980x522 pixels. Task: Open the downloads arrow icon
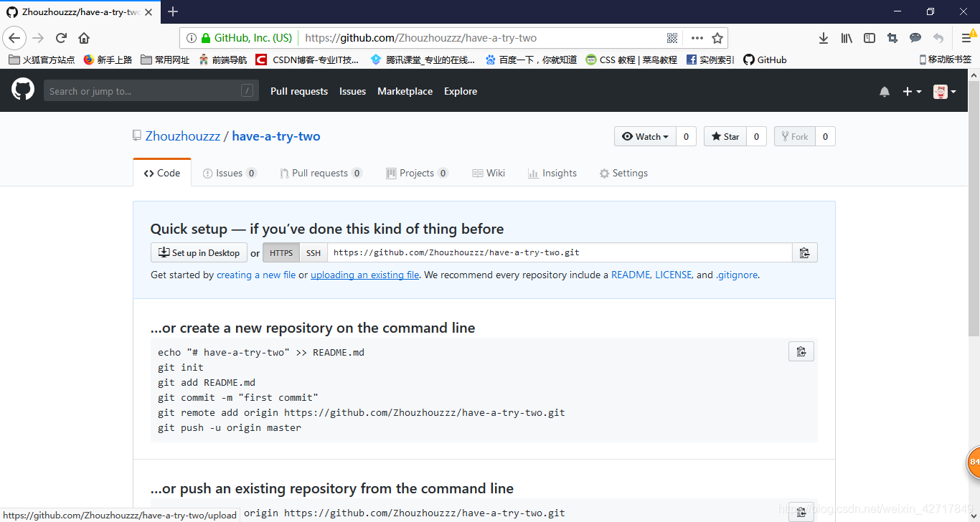click(x=824, y=38)
